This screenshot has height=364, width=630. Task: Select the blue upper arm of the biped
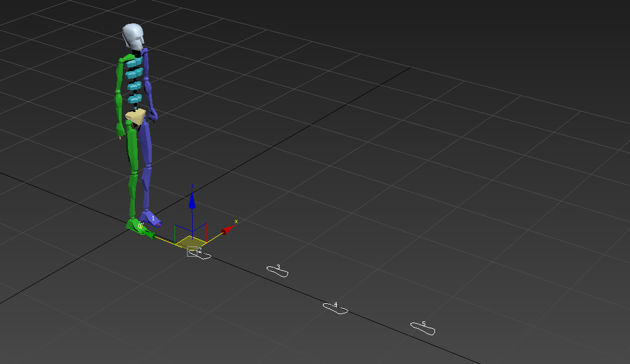point(146,64)
